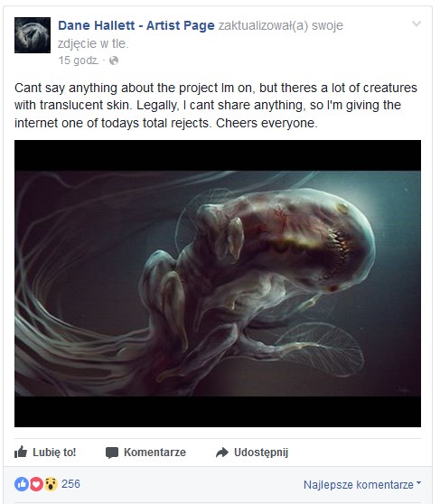This screenshot has width=440, height=504.
Task: Click the thumbs-up icon beside 'Lubię to!'
Action: [x=21, y=452]
